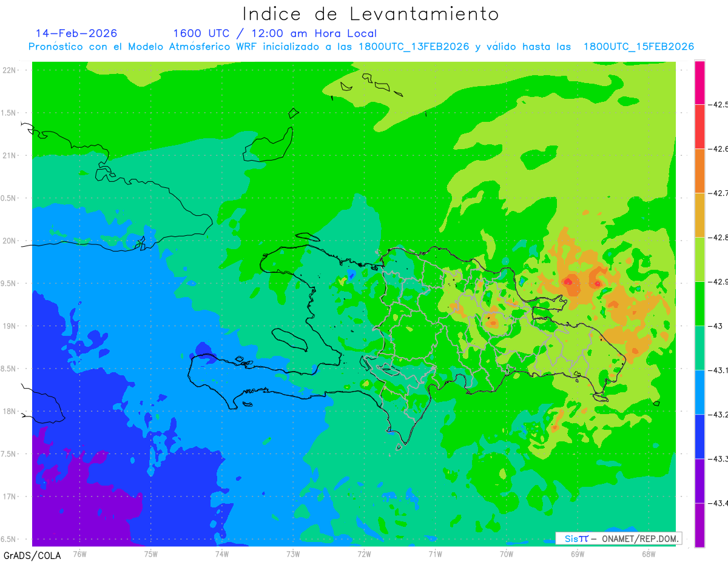The image size is (728, 562).
Task: Click blue swatch between -43.2 and -43.3
Action: click(699, 437)
